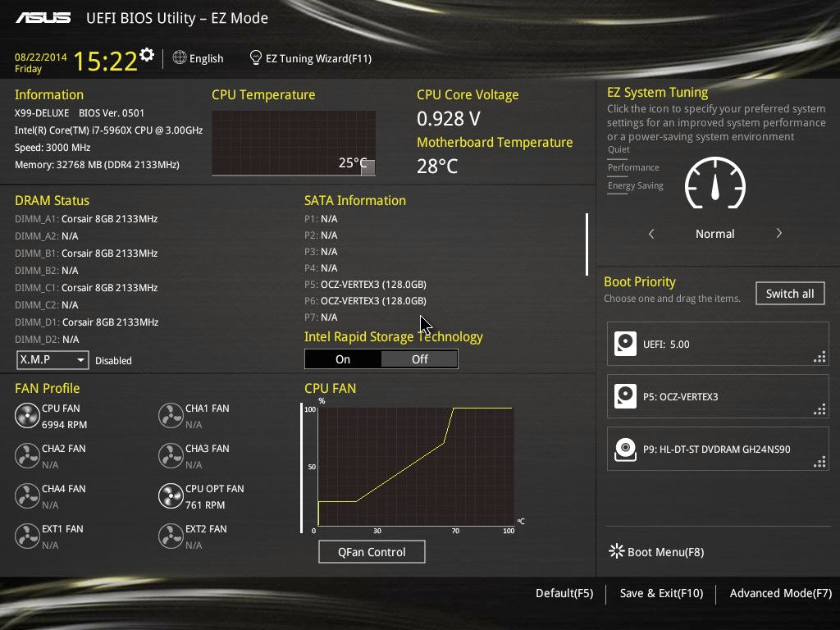The image size is (840, 630).
Task: Select the UEFI: 5.00 boot entry
Action: click(x=718, y=344)
